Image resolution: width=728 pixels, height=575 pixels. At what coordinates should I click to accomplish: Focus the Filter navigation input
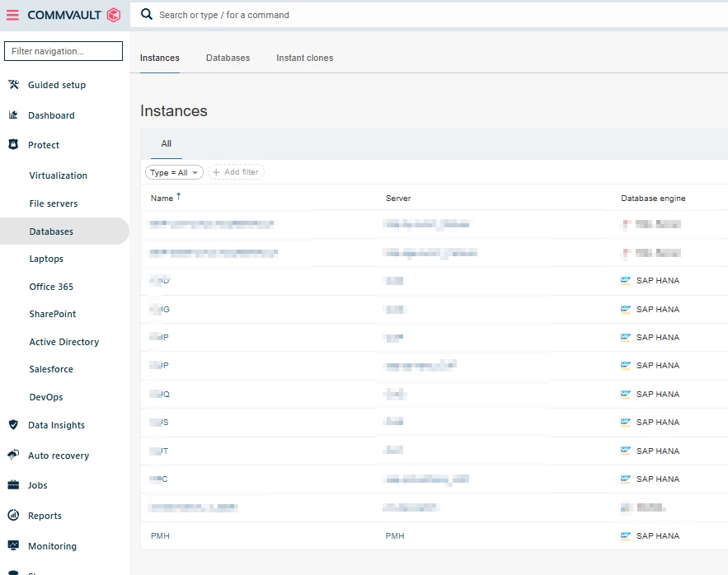(63, 51)
